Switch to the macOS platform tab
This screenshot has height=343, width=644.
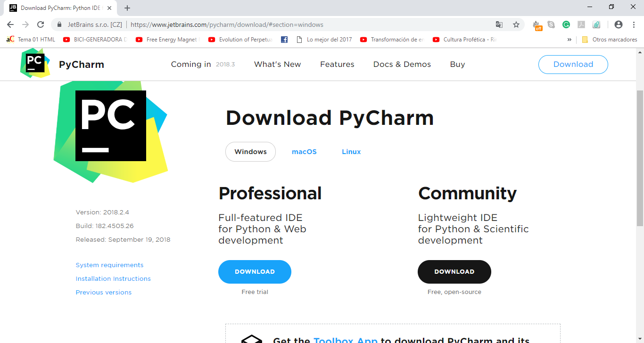tap(304, 152)
